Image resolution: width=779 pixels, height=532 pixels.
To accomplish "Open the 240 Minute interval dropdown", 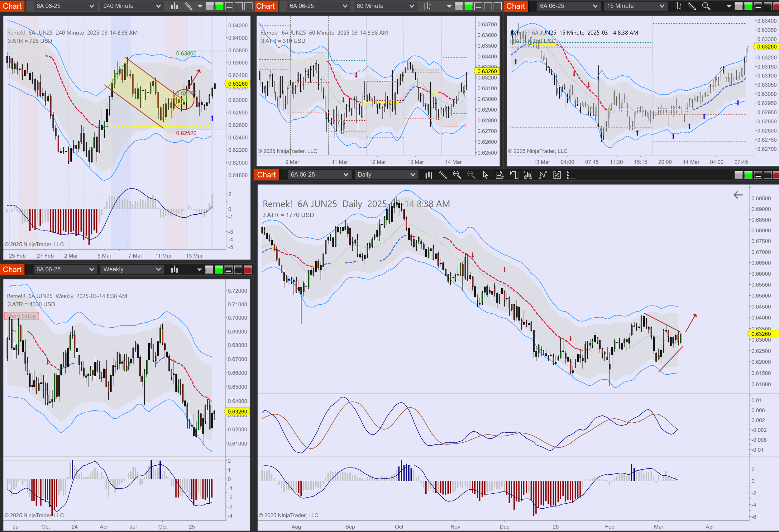I will coord(131,6).
